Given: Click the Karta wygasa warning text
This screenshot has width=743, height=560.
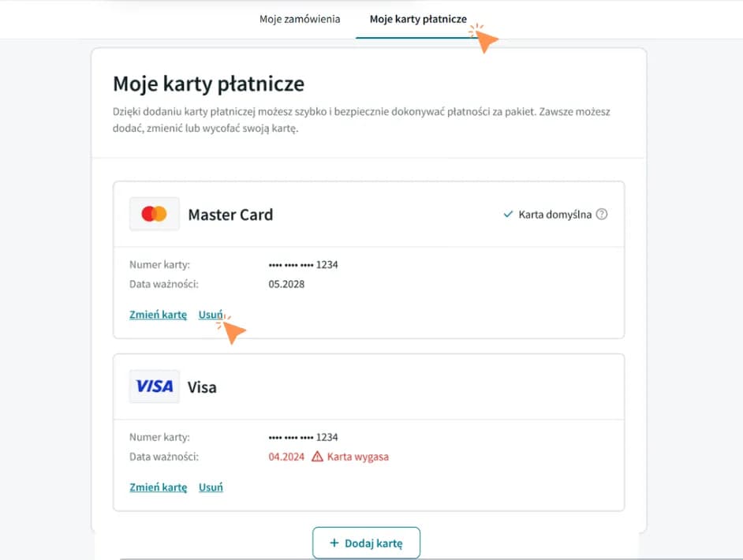Looking at the screenshot, I should point(357,457).
